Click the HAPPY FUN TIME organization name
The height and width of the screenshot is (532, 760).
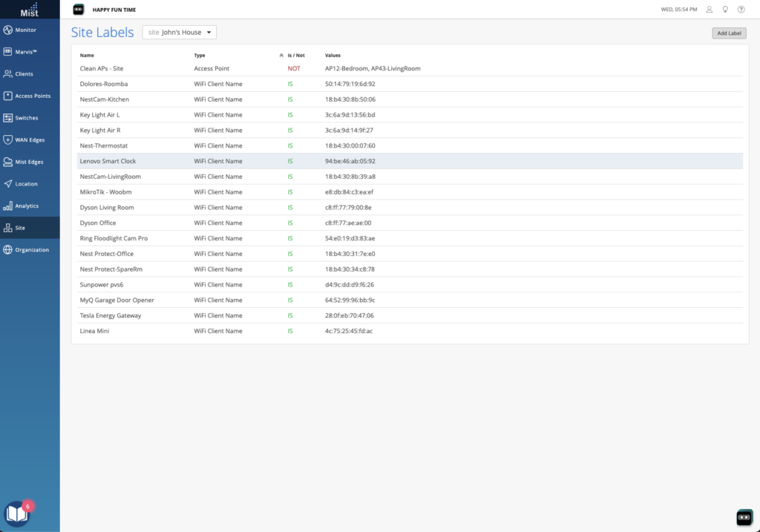coord(114,10)
